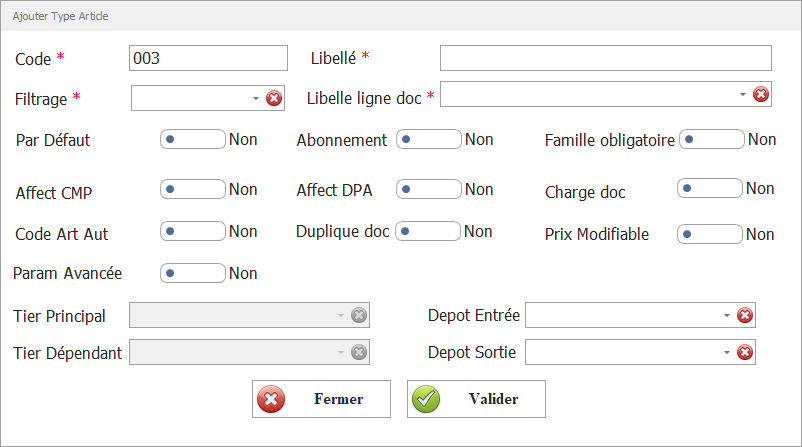
Task: Click the grey clear icon for Tier Principal
Action: [359, 316]
